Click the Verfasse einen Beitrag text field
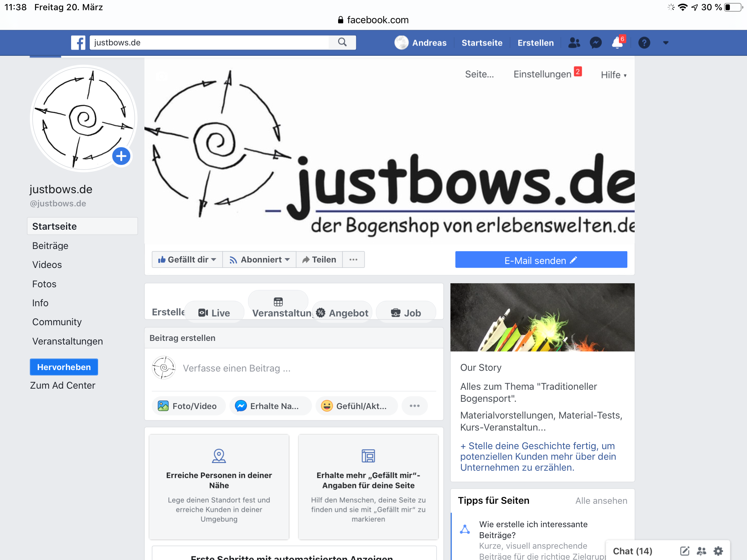 [x=237, y=368]
